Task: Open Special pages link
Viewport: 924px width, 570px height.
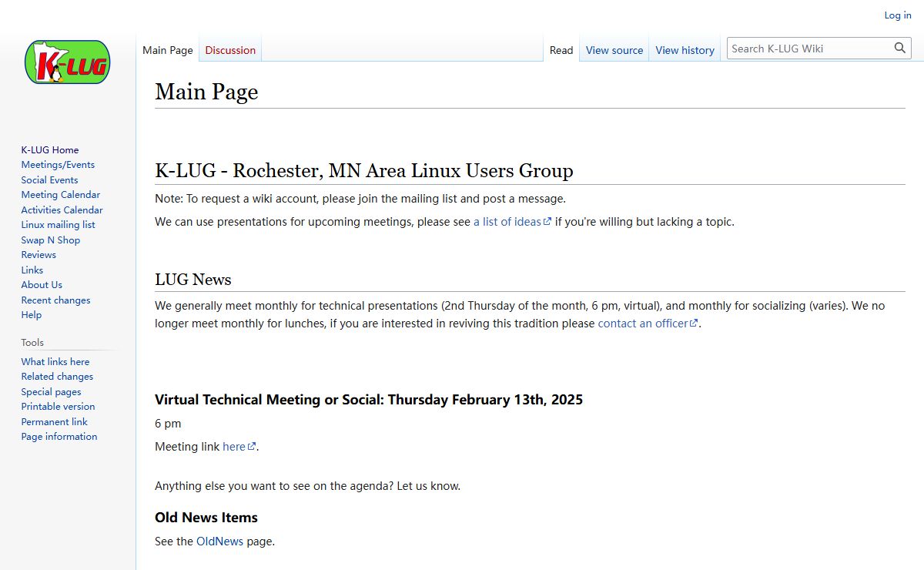Action: pos(51,391)
